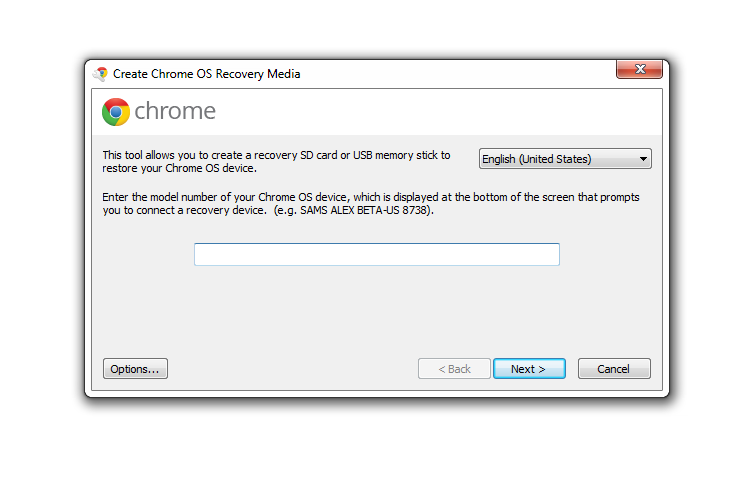The image size is (749, 479).
Task: Click blank gray area below the model field
Action: click(x=376, y=310)
